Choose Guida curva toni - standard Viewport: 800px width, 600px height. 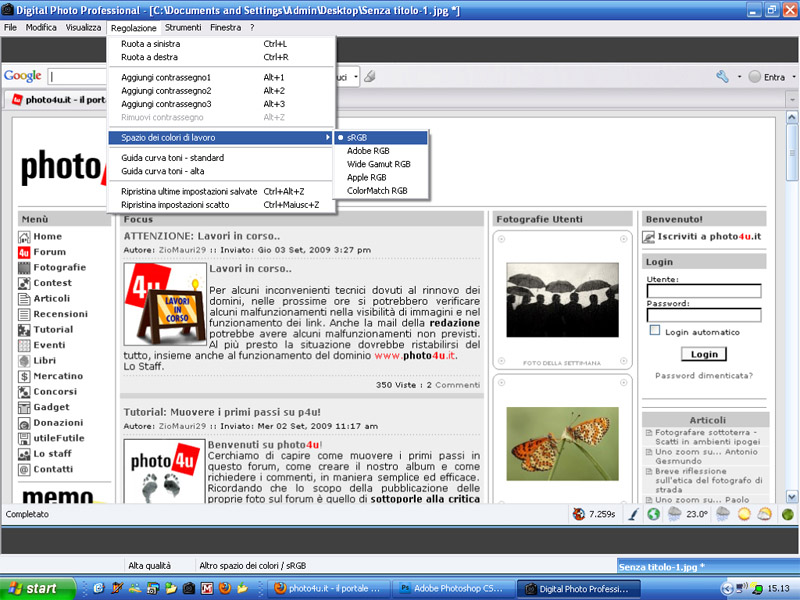[x=221, y=158]
